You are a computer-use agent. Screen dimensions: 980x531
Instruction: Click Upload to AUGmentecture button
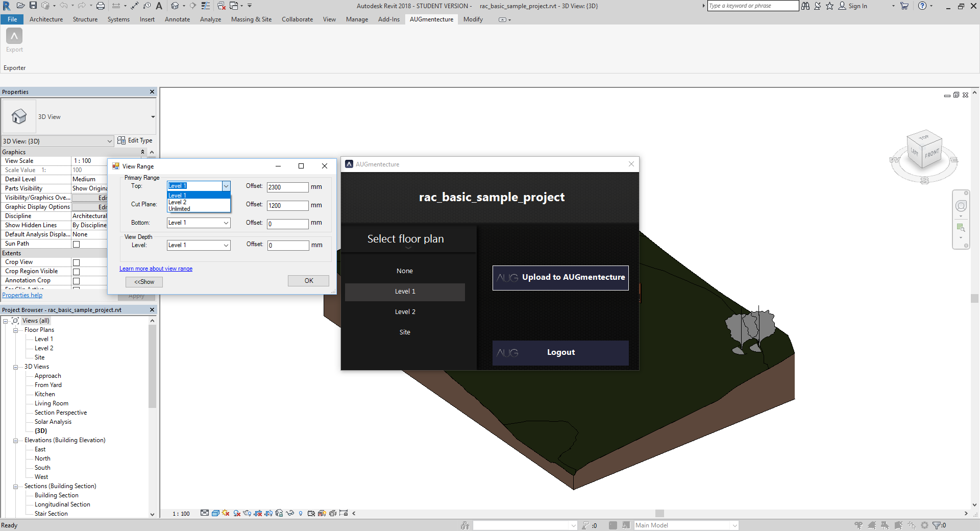(x=560, y=278)
